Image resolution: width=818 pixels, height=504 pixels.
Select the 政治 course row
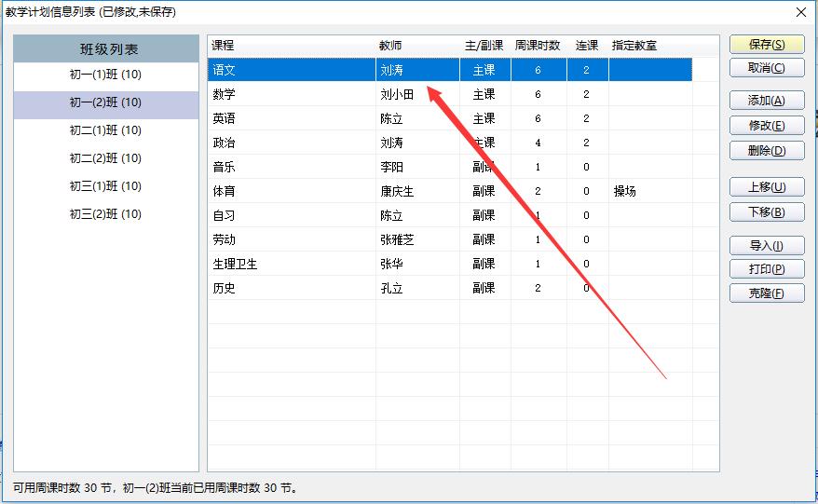coord(450,143)
